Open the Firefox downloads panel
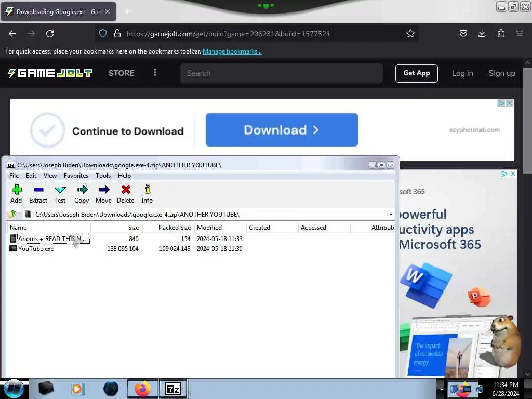Screen dimensions: 532x399 pos(482,33)
